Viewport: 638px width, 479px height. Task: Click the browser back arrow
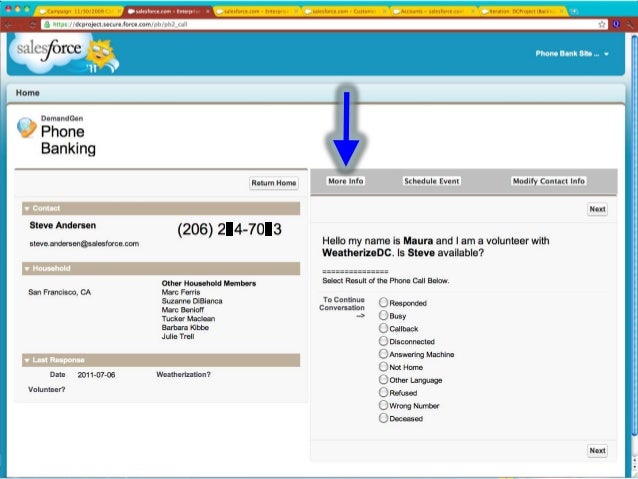[9, 25]
